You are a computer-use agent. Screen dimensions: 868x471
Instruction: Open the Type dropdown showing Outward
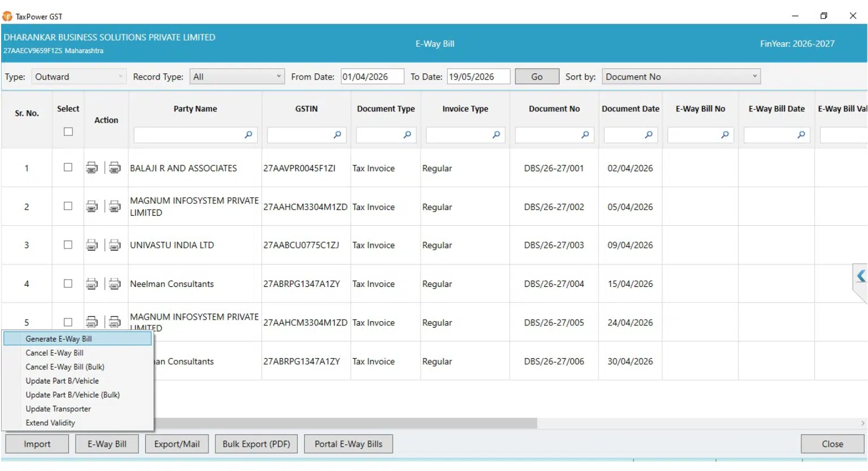tap(79, 77)
